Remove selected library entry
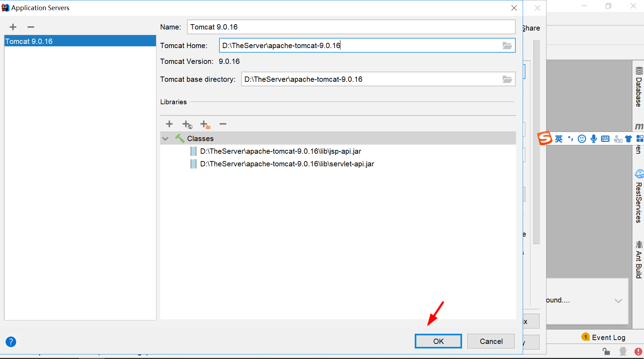 coord(223,124)
